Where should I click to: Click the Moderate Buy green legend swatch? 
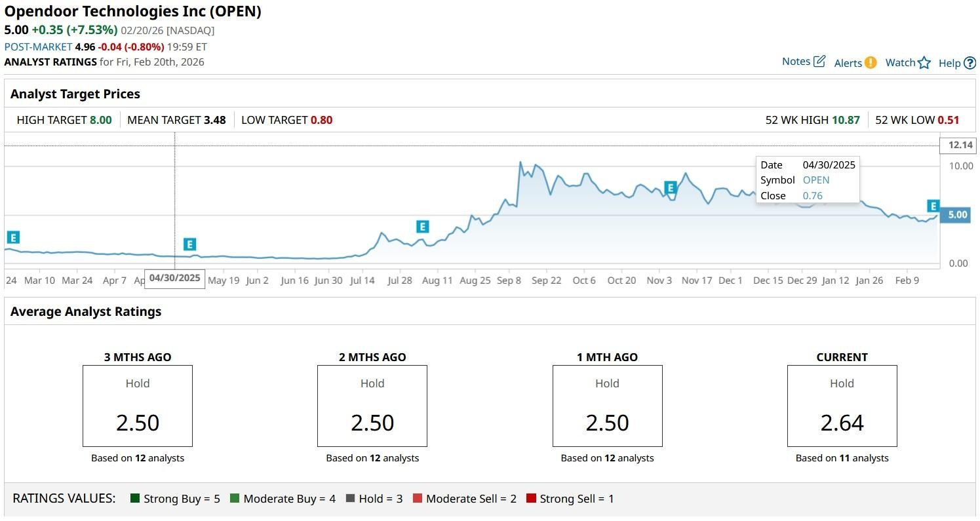(x=235, y=499)
